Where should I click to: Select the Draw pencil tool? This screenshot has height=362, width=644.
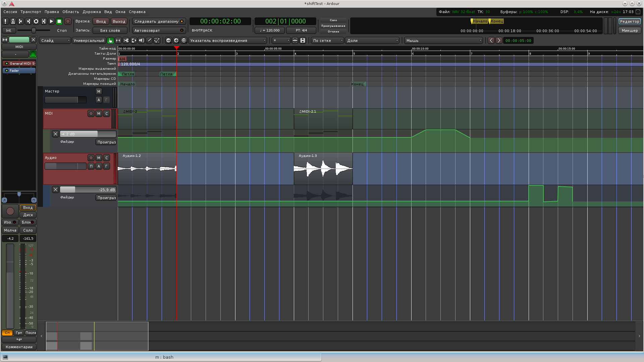pos(149,41)
